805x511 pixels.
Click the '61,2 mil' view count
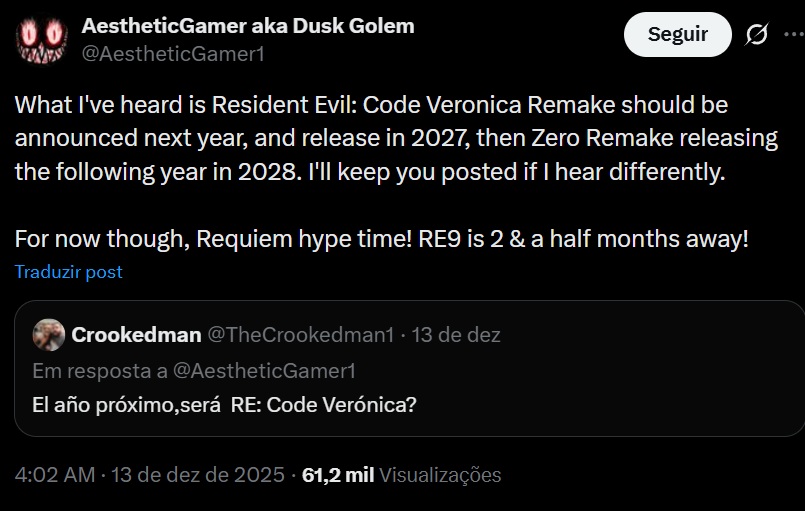coord(338,475)
